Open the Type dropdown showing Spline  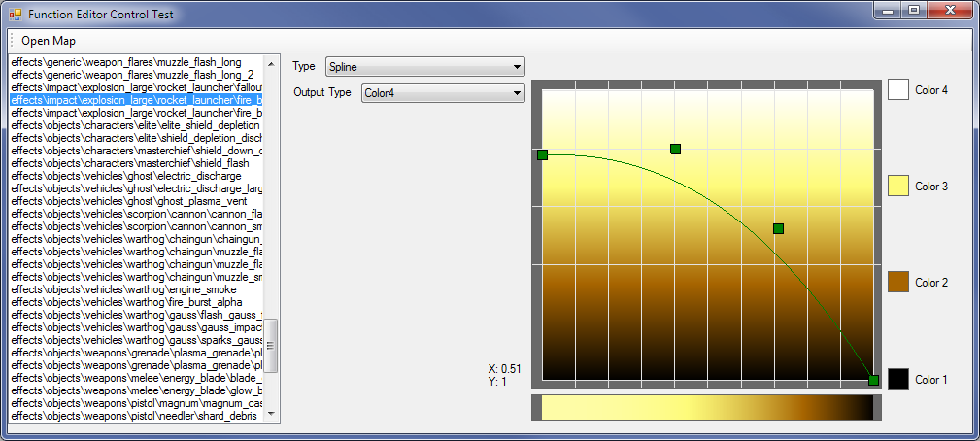point(424,67)
